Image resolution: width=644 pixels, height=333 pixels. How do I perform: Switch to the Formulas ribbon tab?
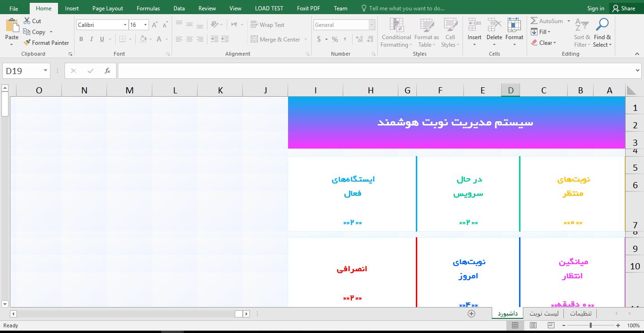point(148,8)
